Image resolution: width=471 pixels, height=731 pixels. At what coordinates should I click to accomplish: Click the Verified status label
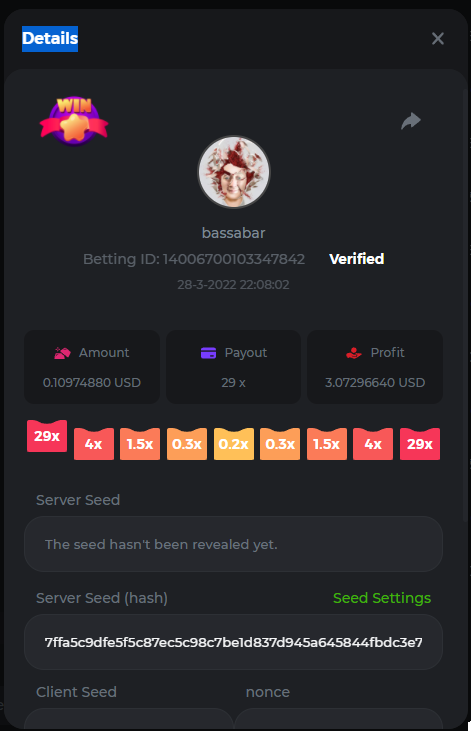[x=356, y=259]
